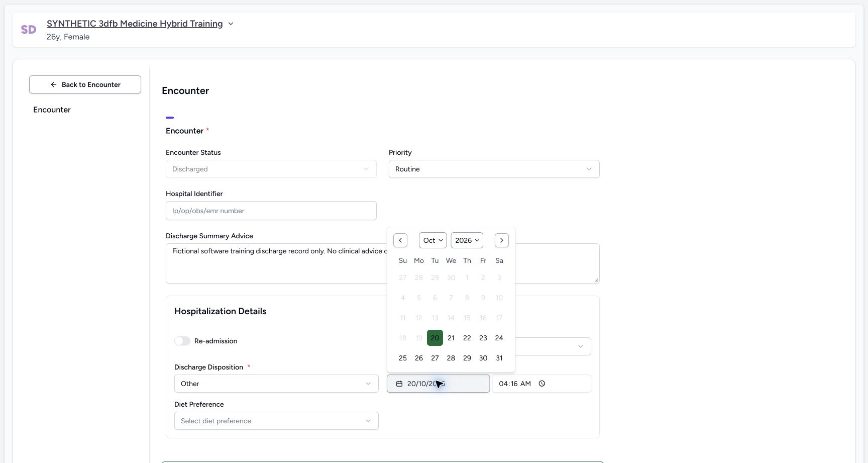
Task: Click the 20/10 date field button
Action: click(x=438, y=384)
